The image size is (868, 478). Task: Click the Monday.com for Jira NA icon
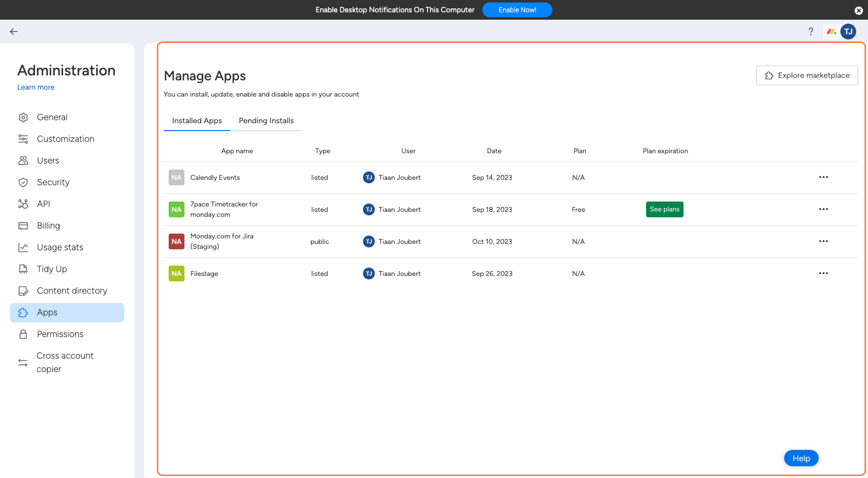pos(177,241)
